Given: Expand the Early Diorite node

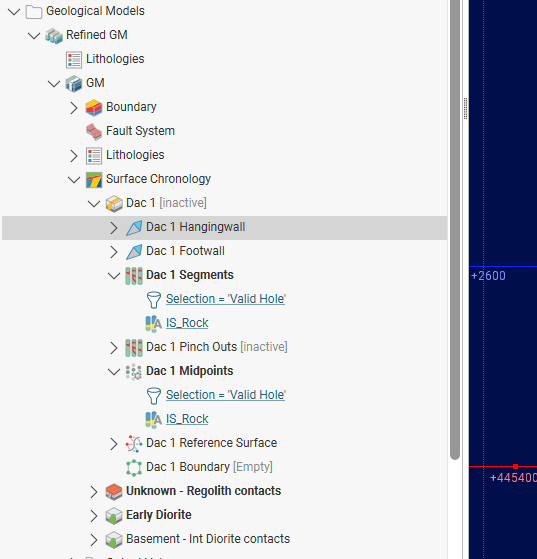Looking at the screenshot, I should coord(94,516).
